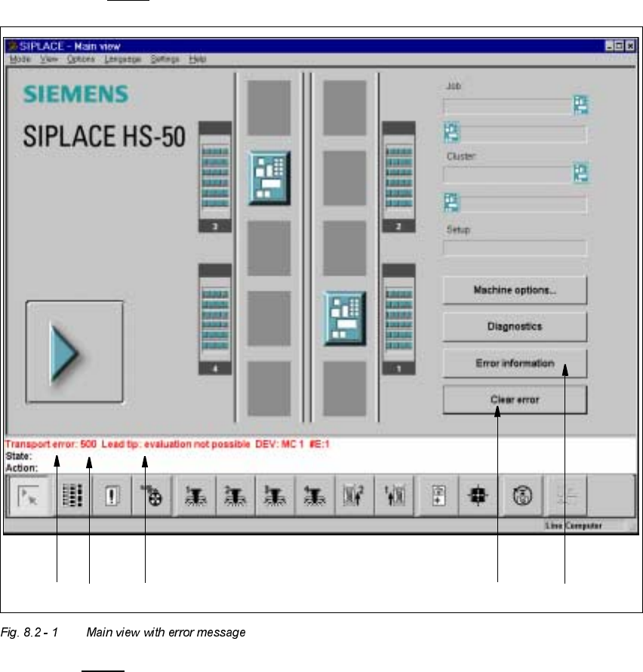
Task: Click the conveyor 1 transport toolbar icon
Action: point(394,496)
